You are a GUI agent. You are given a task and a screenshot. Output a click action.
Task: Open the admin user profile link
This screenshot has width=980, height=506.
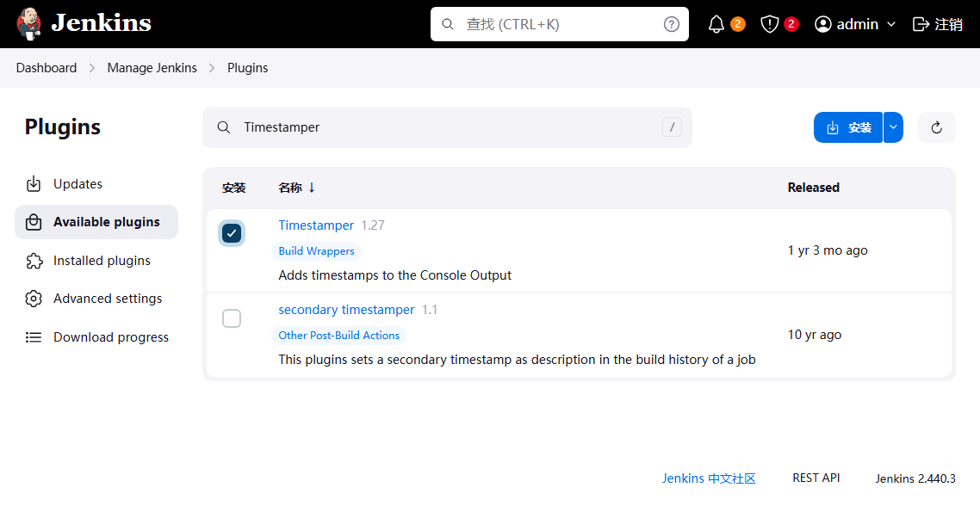(847, 24)
